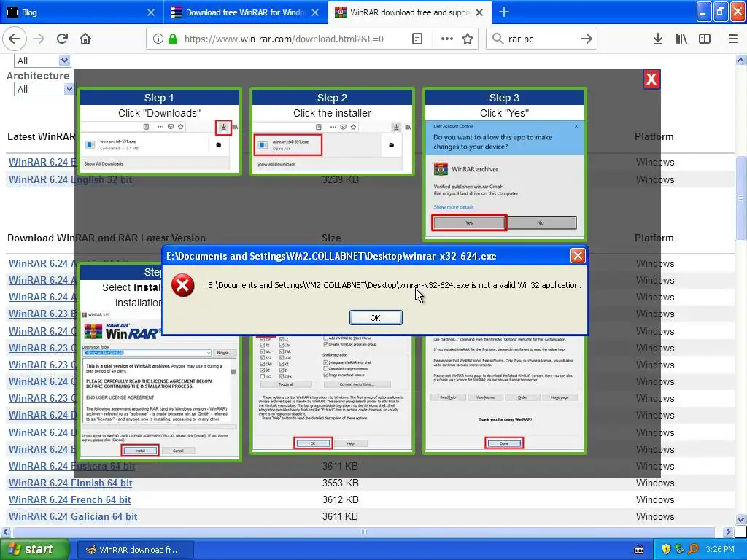Open the Firefox hamburger menu

click(733, 39)
